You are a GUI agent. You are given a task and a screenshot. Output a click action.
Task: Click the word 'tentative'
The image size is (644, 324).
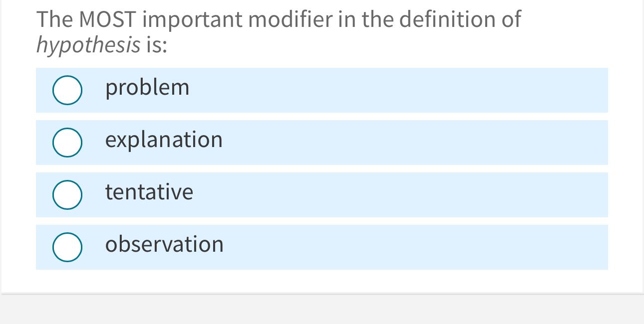pyautogui.click(x=149, y=192)
